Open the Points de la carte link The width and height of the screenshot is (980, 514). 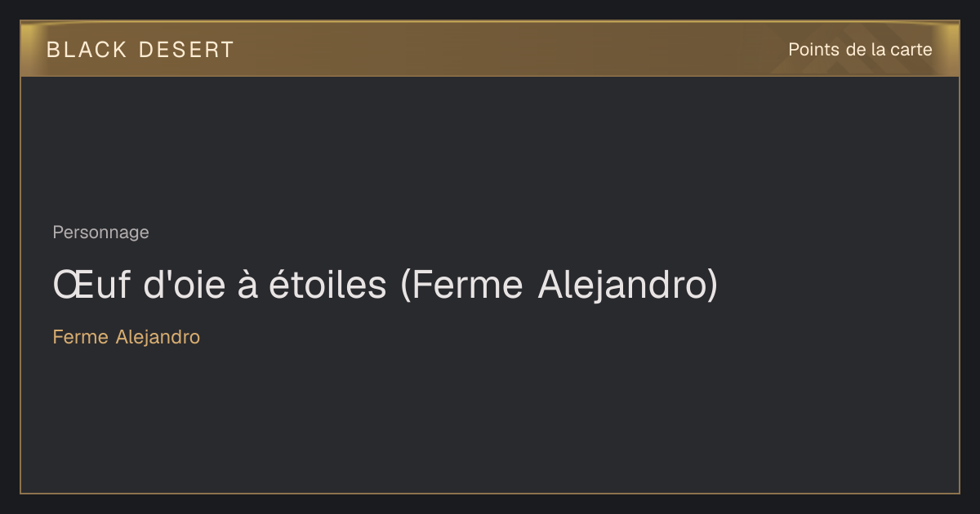point(860,50)
